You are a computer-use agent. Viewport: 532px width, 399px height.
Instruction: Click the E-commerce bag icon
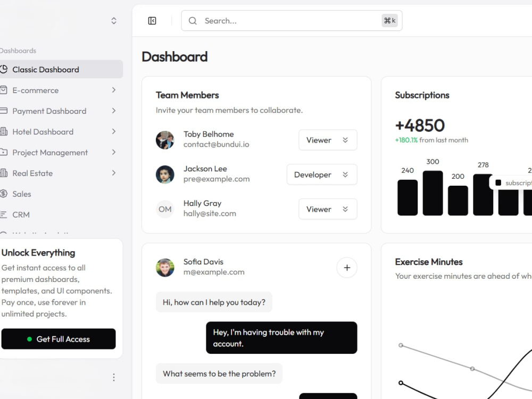(x=3, y=90)
